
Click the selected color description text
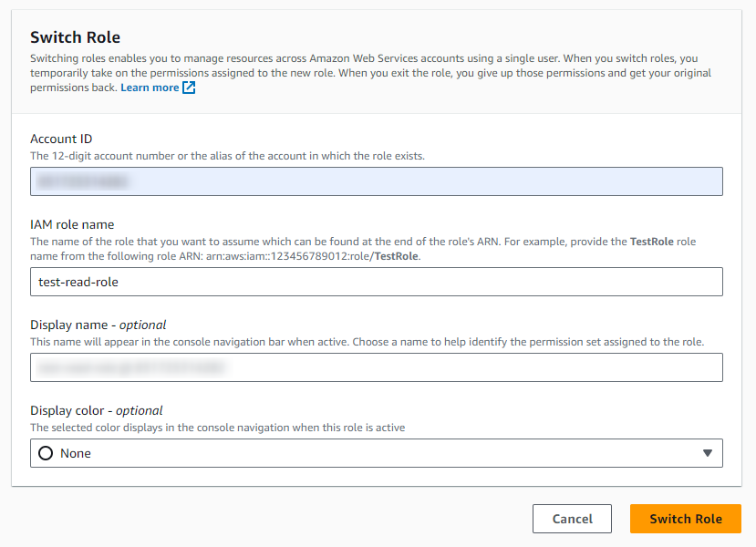[x=217, y=428]
